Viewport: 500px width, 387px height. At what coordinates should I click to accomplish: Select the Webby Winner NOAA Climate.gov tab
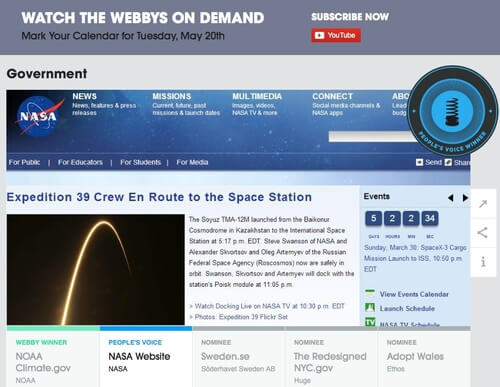(x=53, y=358)
